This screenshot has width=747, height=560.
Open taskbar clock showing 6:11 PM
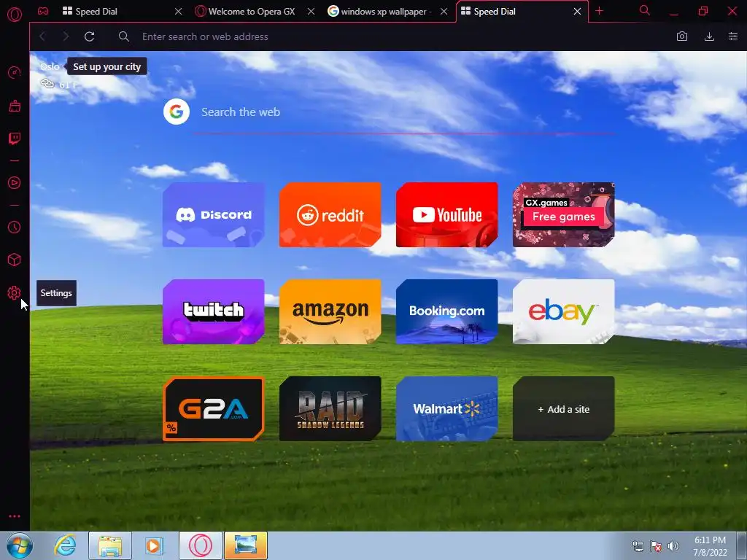pos(710,546)
